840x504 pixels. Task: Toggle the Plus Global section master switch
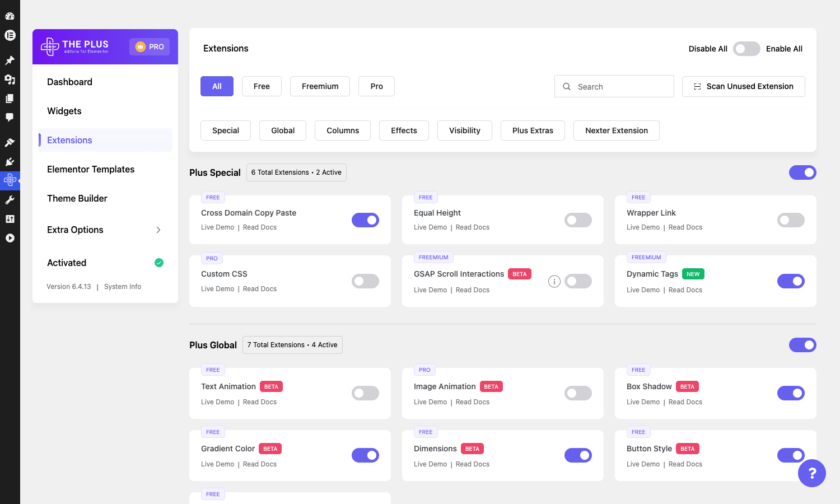click(x=802, y=345)
